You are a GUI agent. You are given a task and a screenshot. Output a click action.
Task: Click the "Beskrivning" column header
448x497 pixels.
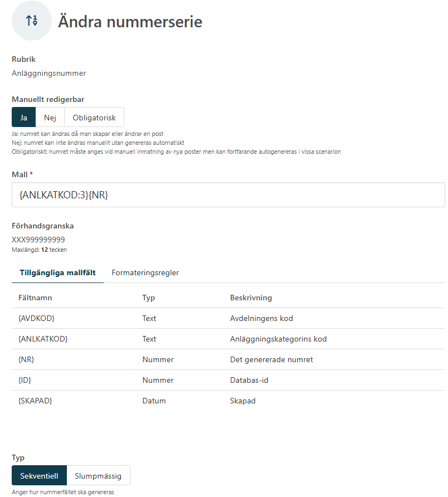coord(249,297)
